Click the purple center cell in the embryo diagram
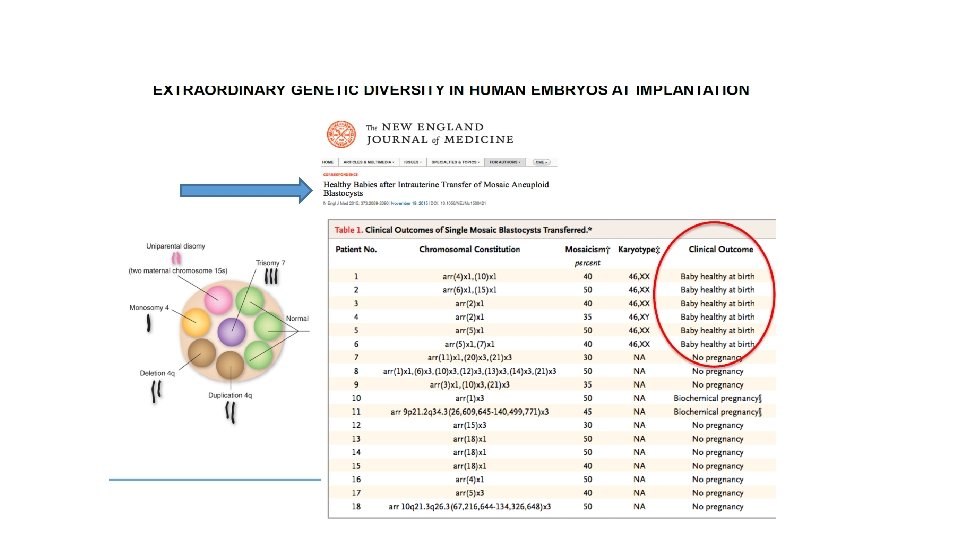The height and width of the screenshot is (540, 960). point(231,332)
